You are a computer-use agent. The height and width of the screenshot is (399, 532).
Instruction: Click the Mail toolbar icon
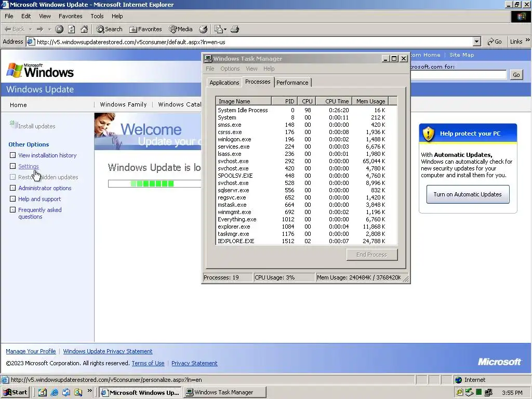pos(219,29)
